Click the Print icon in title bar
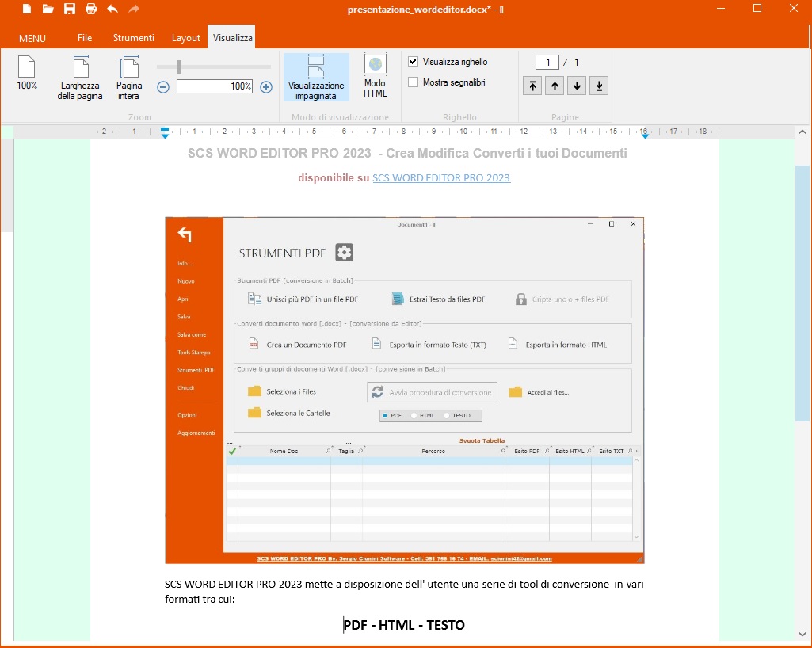The width and height of the screenshot is (812, 648). point(91,9)
